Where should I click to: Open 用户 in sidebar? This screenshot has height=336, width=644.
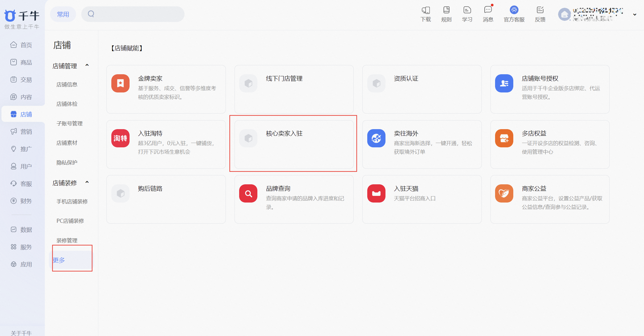[x=22, y=166]
